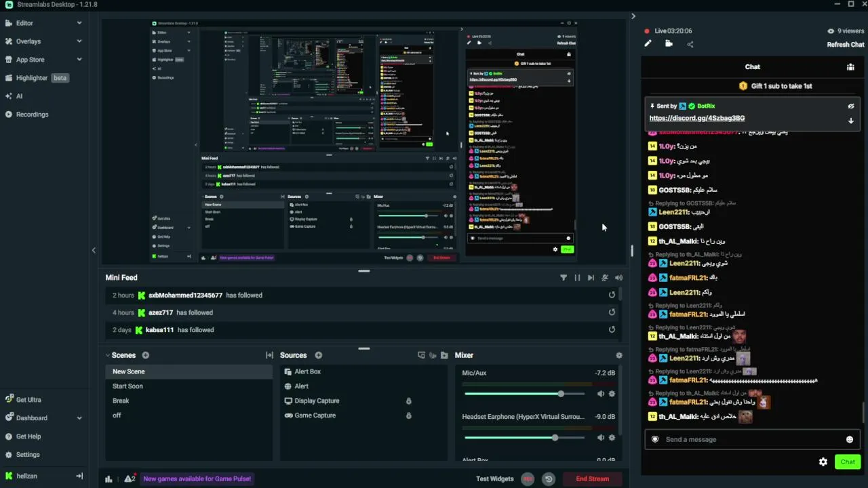Open the Mixer advanced settings gear
Image resolution: width=868 pixels, height=488 pixels.
618,355
